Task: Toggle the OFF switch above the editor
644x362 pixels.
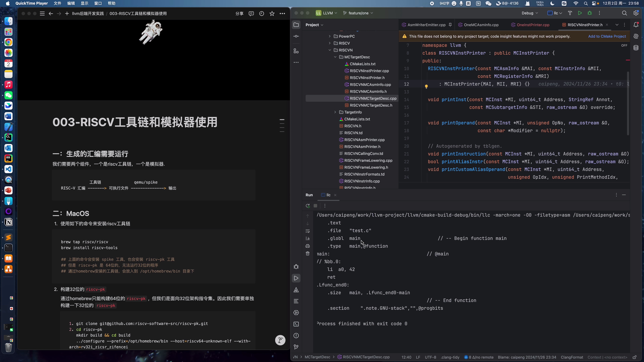Action: point(624,45)
